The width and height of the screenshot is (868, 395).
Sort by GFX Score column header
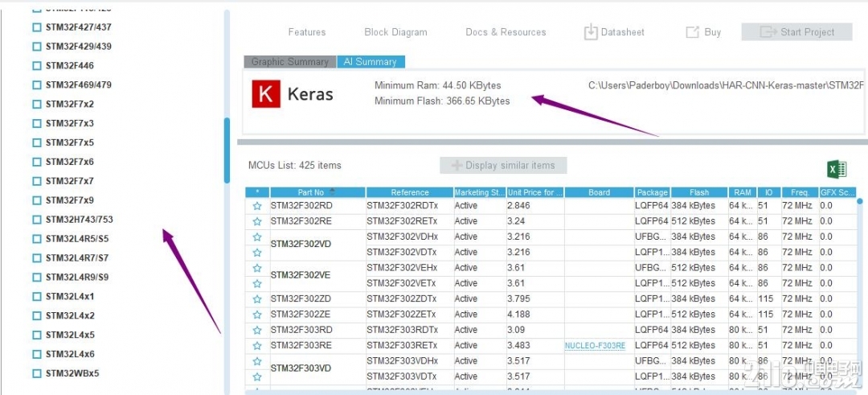tap(837, 192)
